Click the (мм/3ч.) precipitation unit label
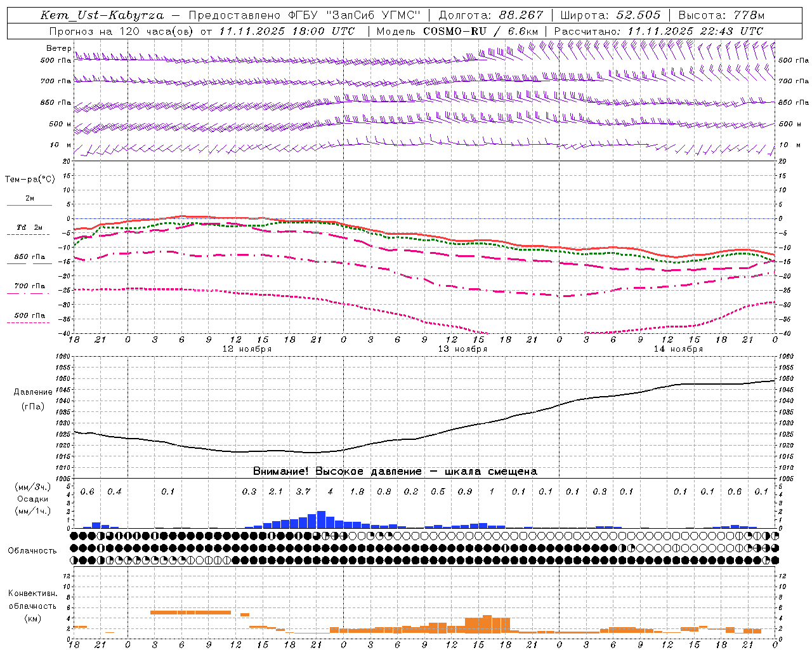Screen dimensions: 812x650 click(x=33, y=487)
